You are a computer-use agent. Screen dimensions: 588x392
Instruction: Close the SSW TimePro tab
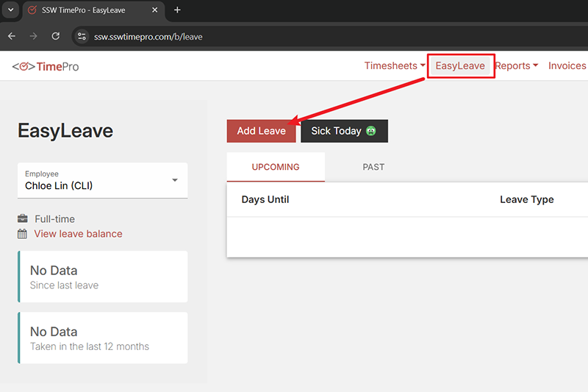[x=154, y=10]
